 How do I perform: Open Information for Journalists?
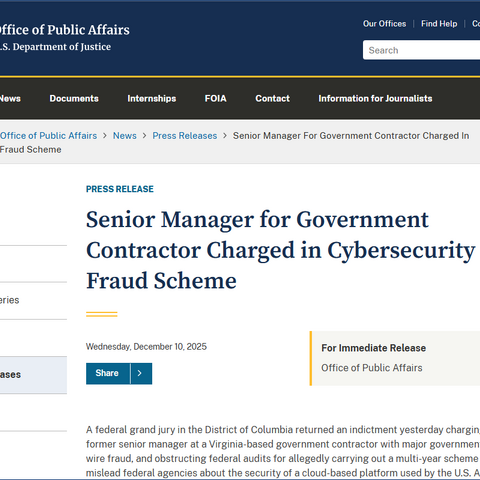tap(375, 98)
